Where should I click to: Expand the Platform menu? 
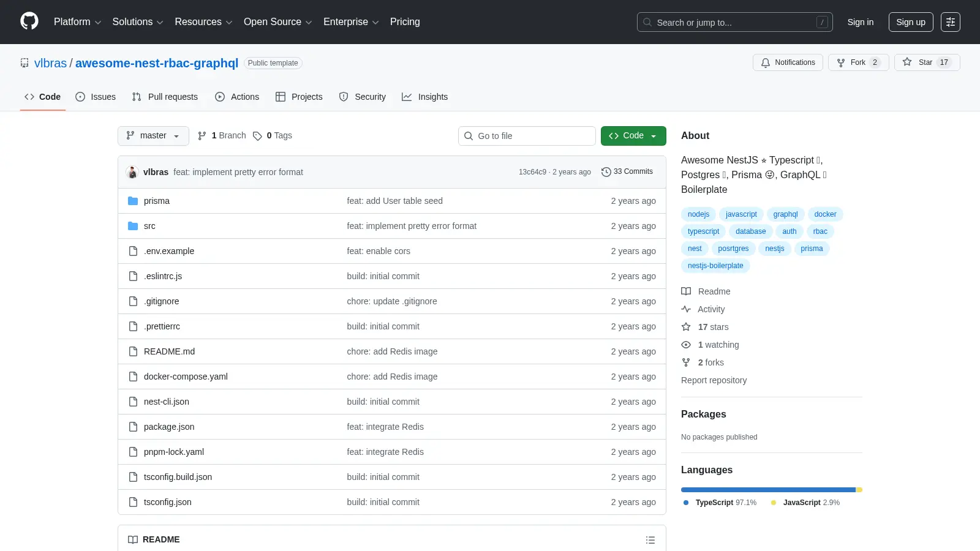click(x=77, y=22)
